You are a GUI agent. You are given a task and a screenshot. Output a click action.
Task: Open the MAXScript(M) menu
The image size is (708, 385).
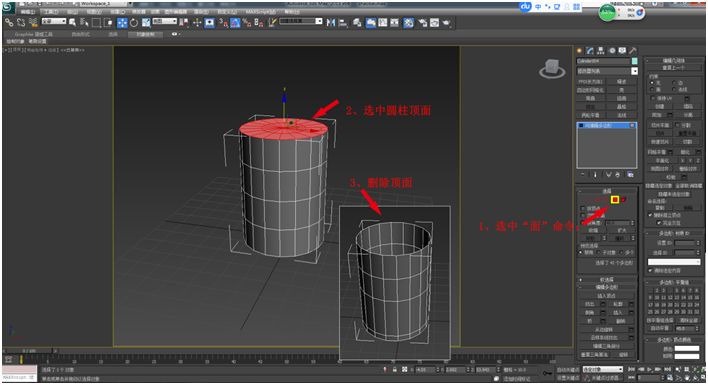click(x=261, y=11)
